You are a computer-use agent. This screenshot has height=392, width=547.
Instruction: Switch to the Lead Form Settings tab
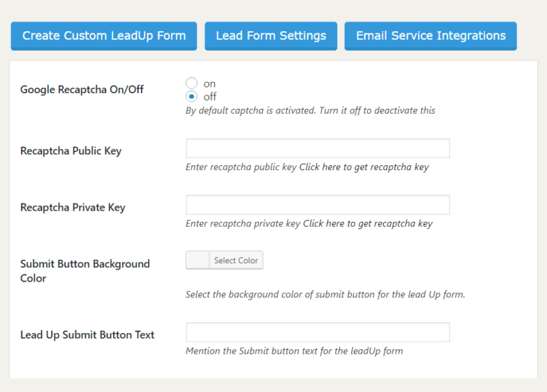pos(271,36)
